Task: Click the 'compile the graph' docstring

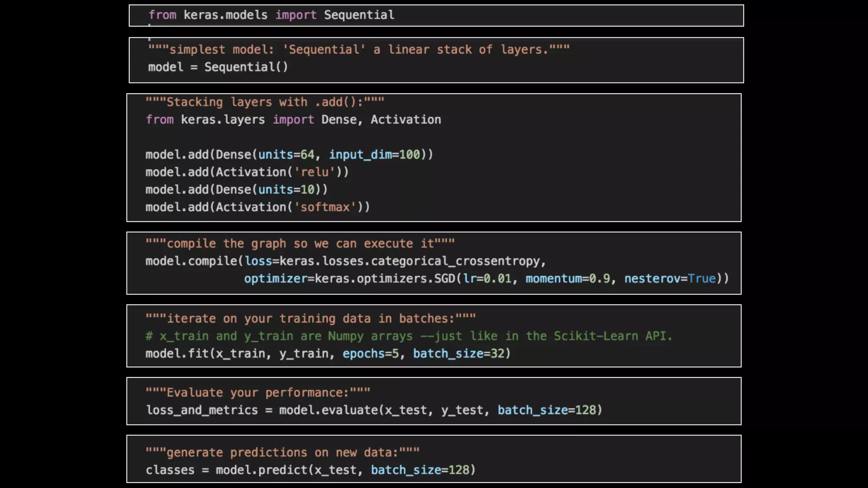Action: pos(300,244)
